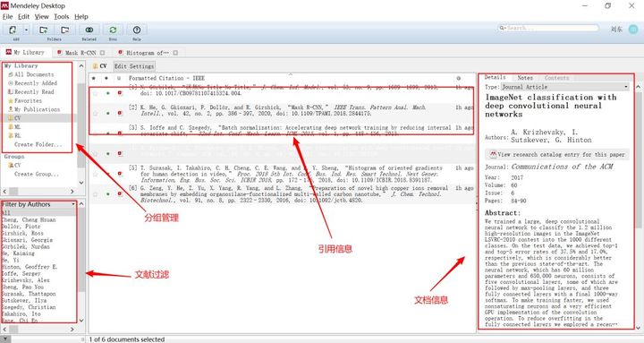Toggle read status dot of first citation row

click(108, 93)
